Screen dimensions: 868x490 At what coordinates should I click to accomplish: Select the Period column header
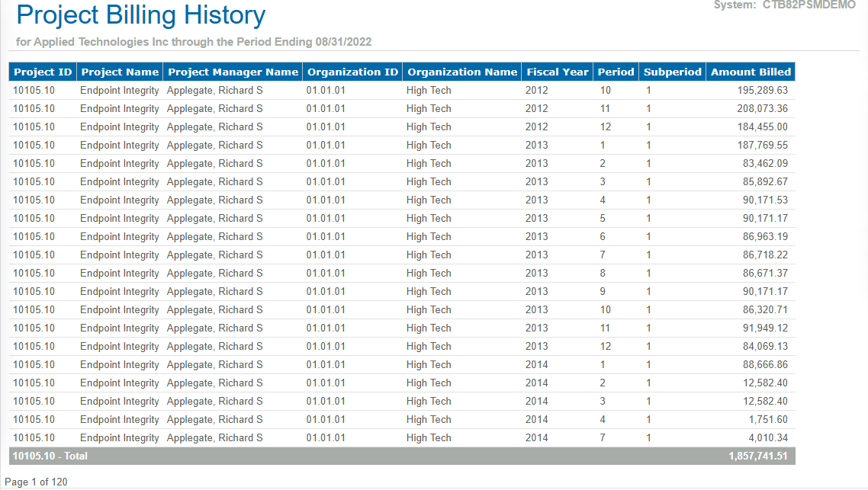point(616,72)
